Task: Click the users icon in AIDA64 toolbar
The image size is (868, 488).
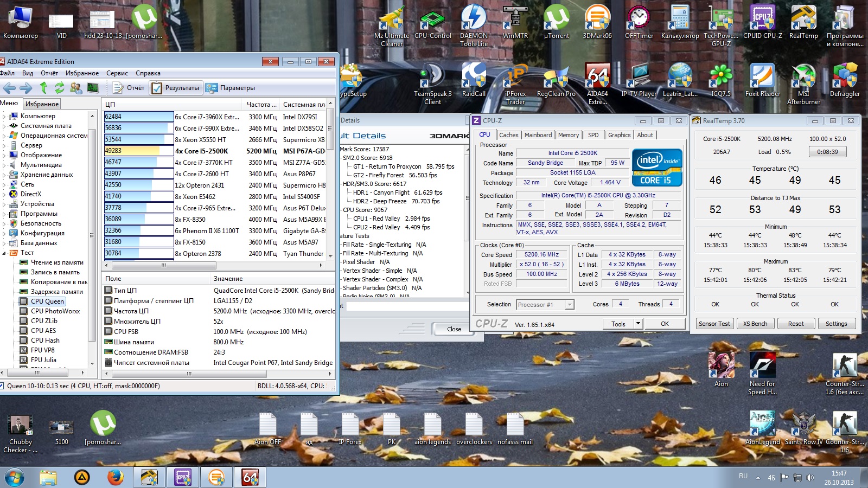Action: click(x=76, y=88)
